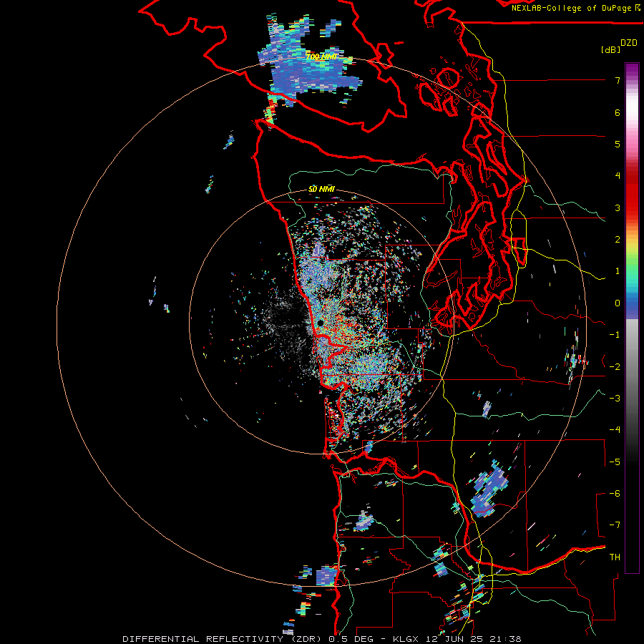Click the -6 dB tick label
The image size is (644, 644).
point(615,493)
